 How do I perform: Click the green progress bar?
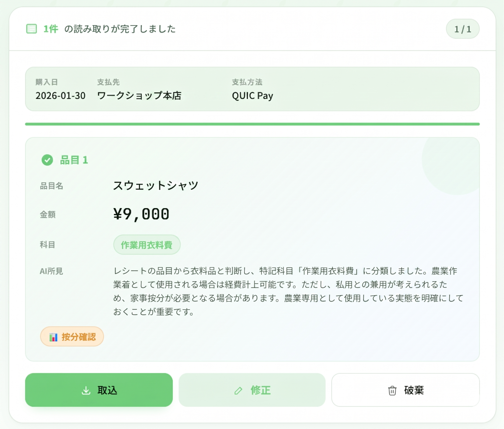(x=252, y=124)
